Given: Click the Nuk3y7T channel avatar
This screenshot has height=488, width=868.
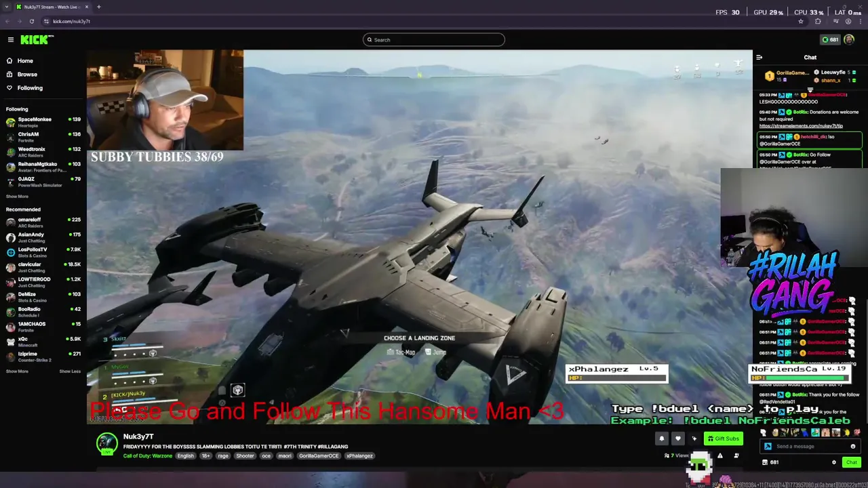Looking at the screenshot, I should tap(106, 443).
